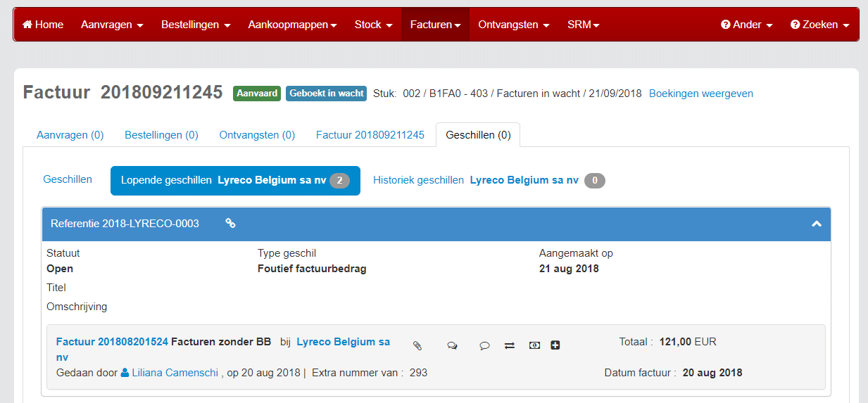The image size is (868, 403).
Task: Collapse the Referentie 2018-LYRECO-0003 panel chevron
Action: tap(817, 224)
